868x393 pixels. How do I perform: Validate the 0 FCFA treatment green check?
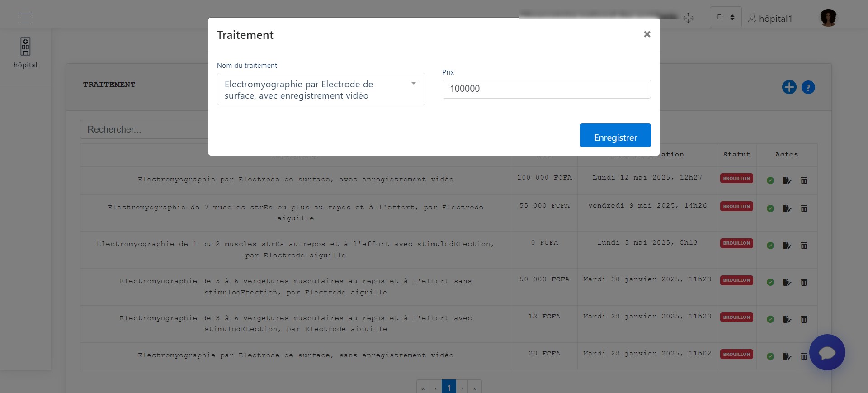[770, 246]
